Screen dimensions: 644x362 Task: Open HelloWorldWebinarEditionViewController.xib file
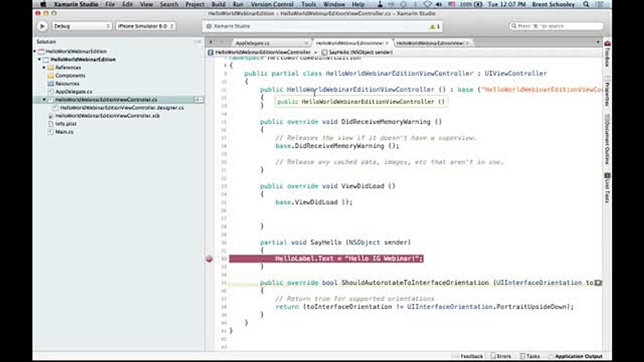[107, 116]
